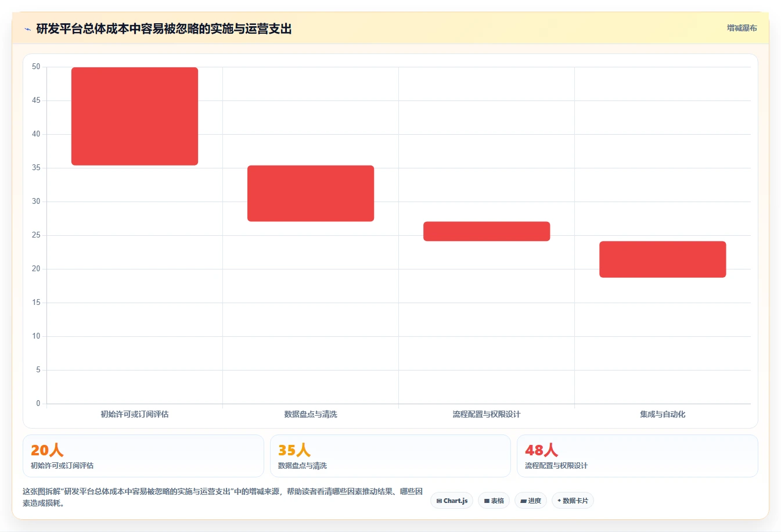
Task: Select the Chart.js tag chip
Action: point(452,501)
